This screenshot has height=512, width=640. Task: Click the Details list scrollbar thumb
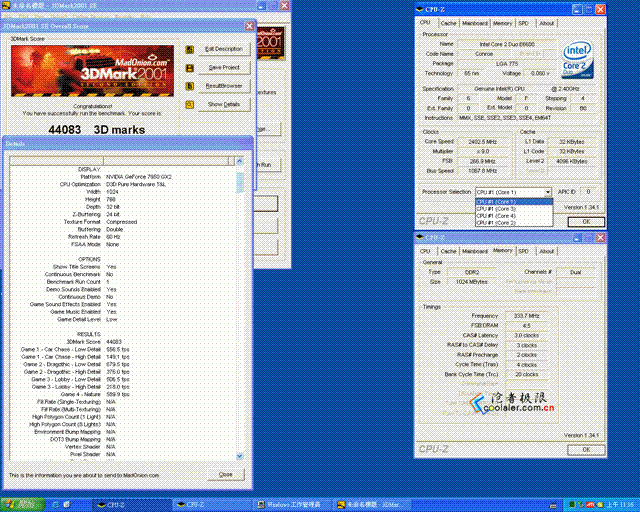[240, 182]
